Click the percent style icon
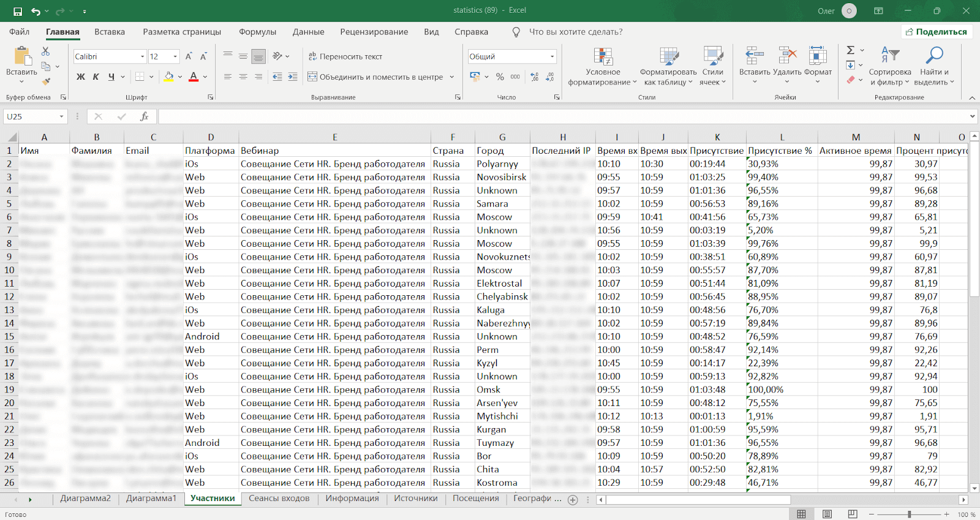This screenshot has width=980, height=520. [x=500, y=77]
